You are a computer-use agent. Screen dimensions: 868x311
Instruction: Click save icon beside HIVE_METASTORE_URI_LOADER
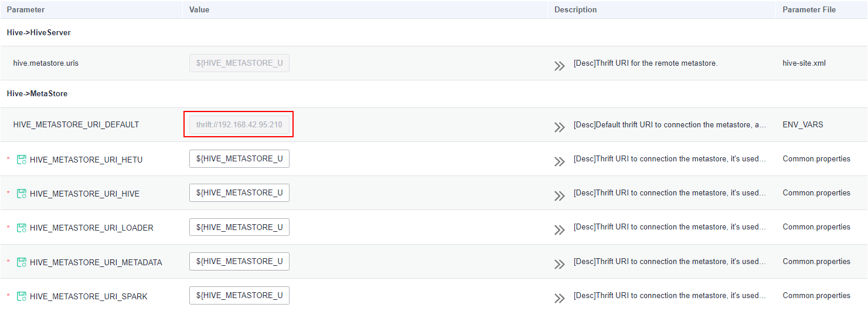point(22,228)
